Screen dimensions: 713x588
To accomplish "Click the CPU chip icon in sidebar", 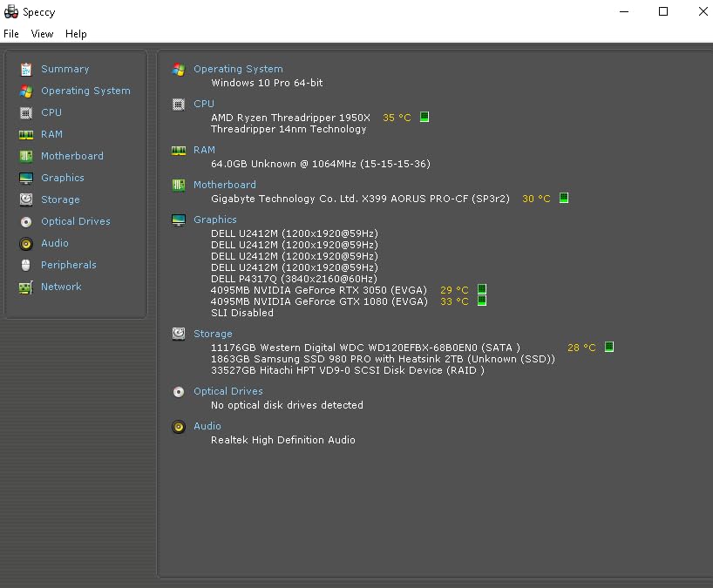I will coord(26,112).
